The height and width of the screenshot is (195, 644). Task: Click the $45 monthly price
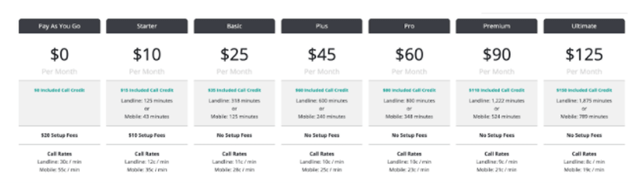click(x=322, y=55)
